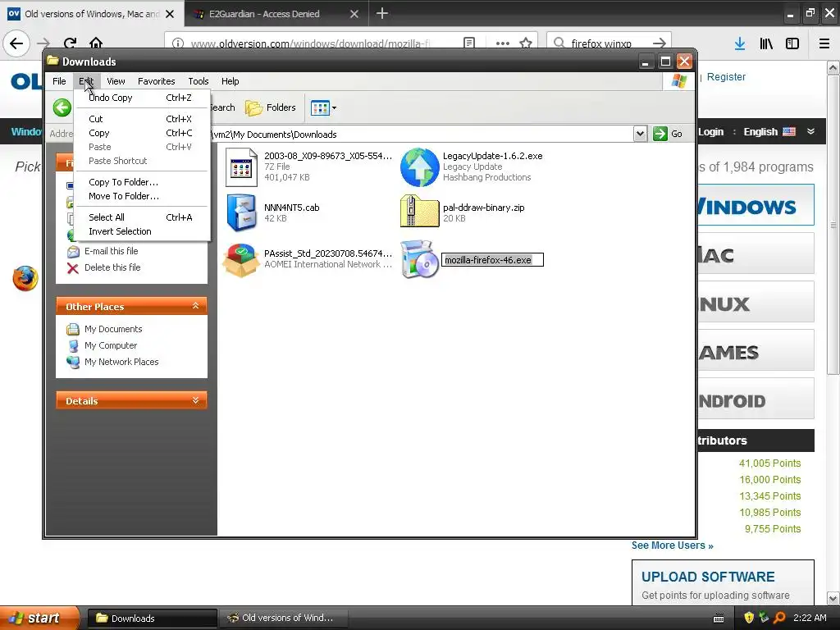Open Firefox hamburger menu
This screenshot has width=840, height=630.
(x=824, y=44)
